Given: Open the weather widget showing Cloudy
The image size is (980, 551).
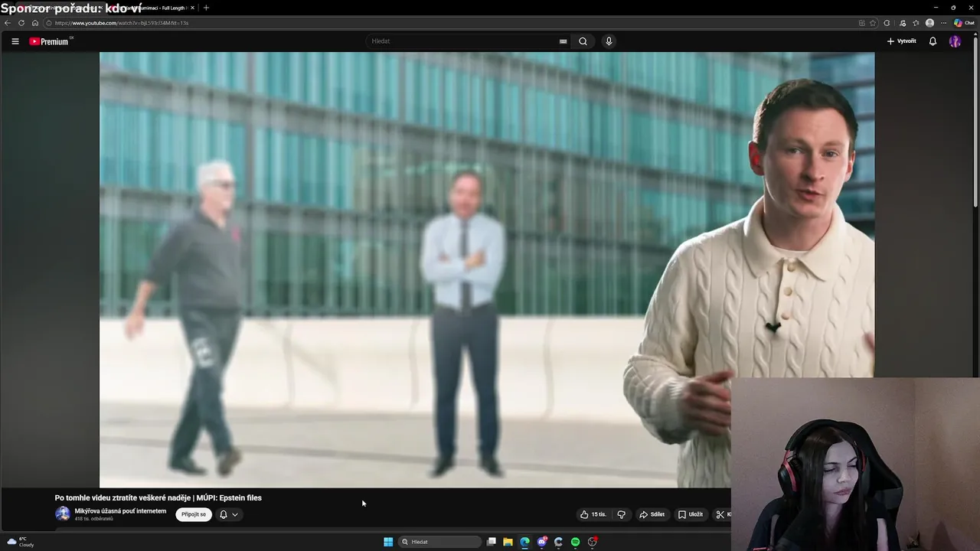Looking at the screenshot, I should tap(21, 542).
